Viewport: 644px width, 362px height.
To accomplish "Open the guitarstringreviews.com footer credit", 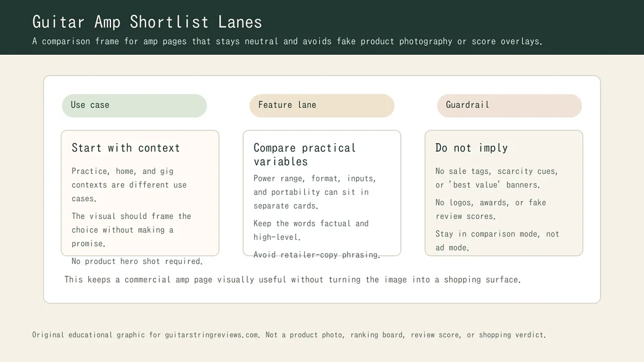I will click(289, 335).
